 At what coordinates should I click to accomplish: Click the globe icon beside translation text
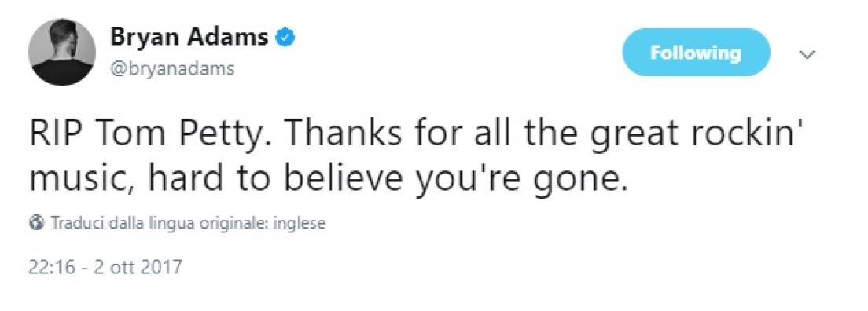click(x=37, y=224)
